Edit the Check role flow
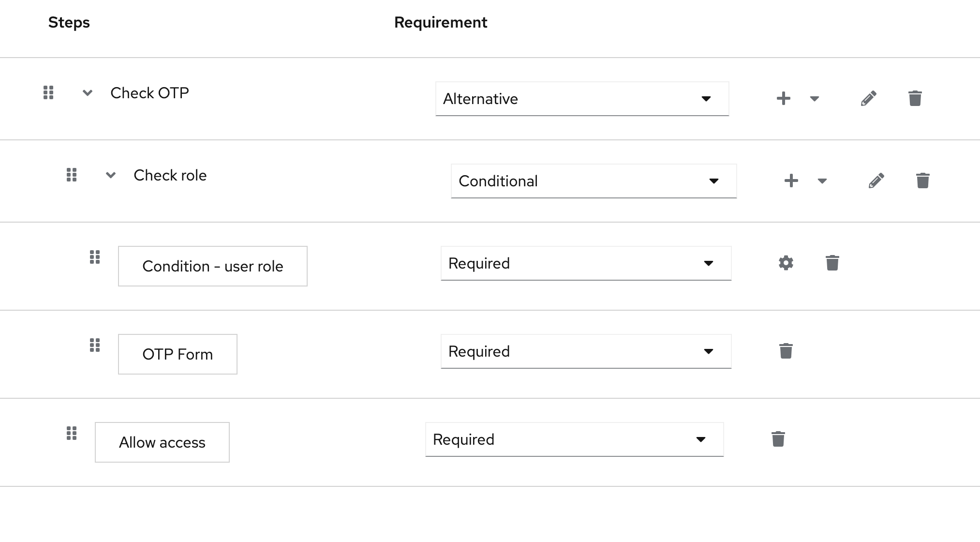 [876, 181]
